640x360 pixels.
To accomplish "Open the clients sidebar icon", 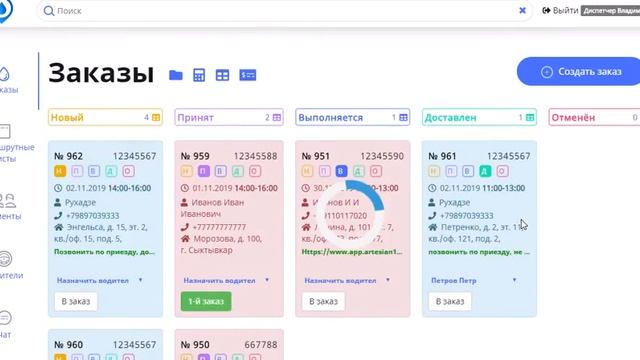I will [8, 201].
